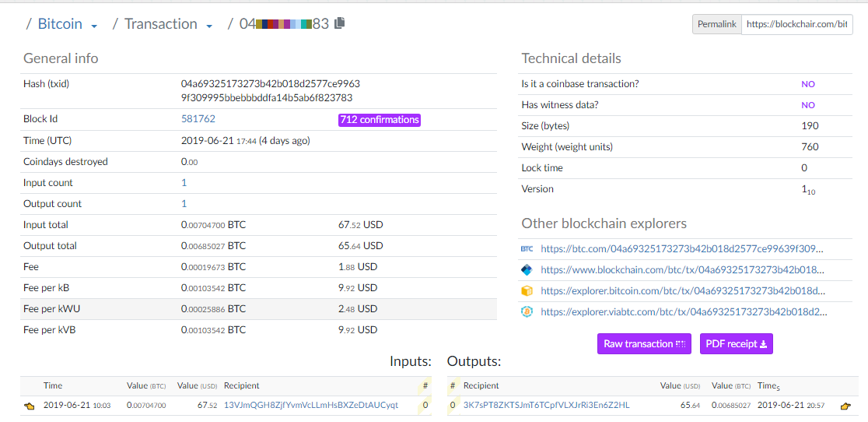
Task: Copy transaction hash using the copy icon
Action: click(340, 23)
